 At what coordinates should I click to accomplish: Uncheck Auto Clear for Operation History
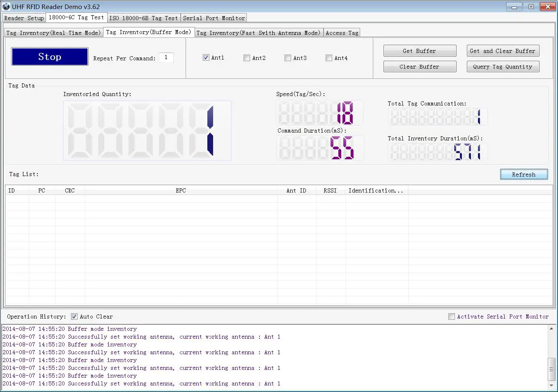(x=74, y=316)
